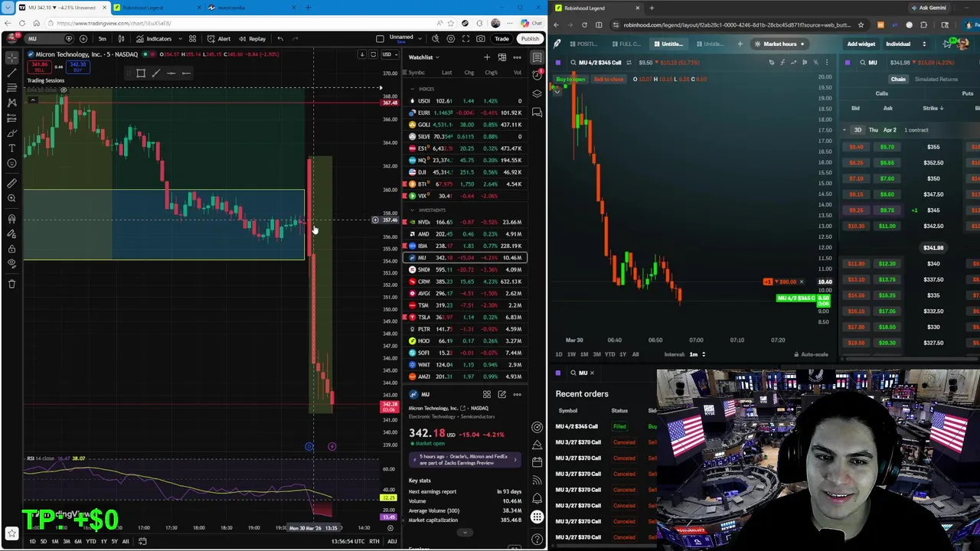This screenshot has height=551, width=980.
Task: Click the compare or add symbol plus icon
Action: pos(83,39)
